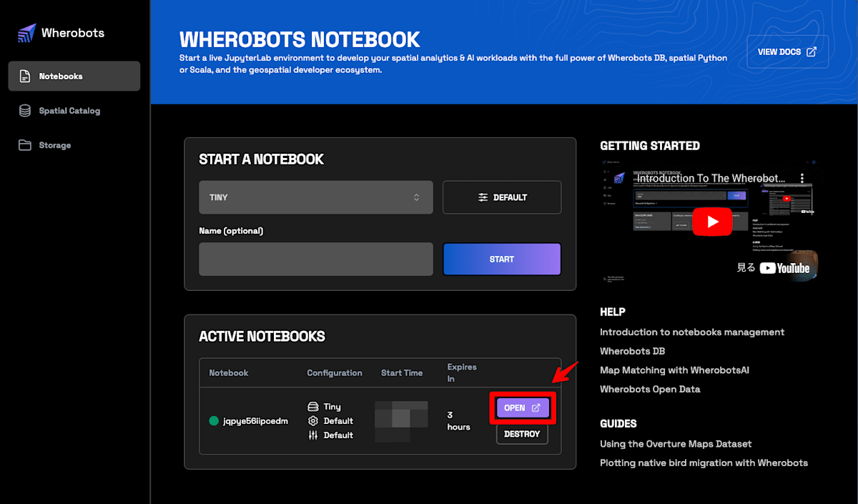Click the Start Time column header

point(402,372)
